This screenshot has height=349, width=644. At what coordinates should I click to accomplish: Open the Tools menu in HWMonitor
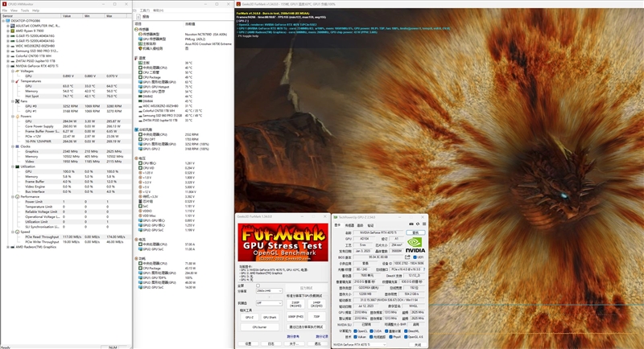[25, 10]
